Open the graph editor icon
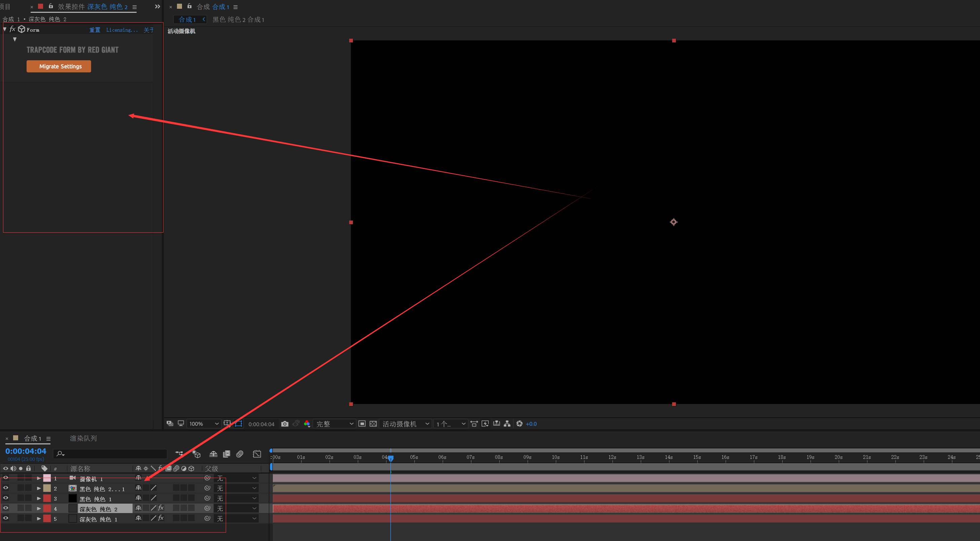 pyautogui.click(x=257, y=454)
